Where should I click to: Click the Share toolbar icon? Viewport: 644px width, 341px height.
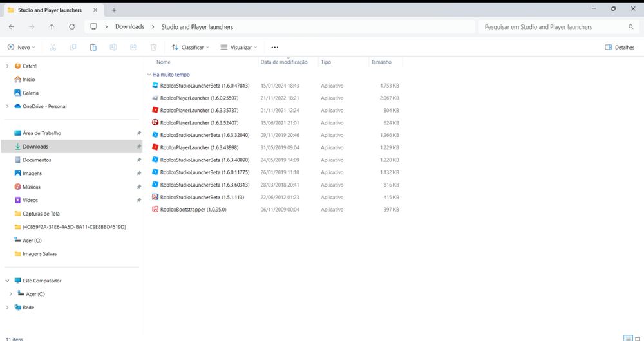click(x=133, y=47)
